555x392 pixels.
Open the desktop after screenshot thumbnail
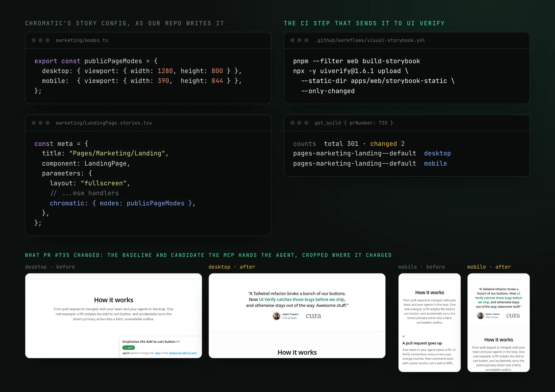coord(297,316)
